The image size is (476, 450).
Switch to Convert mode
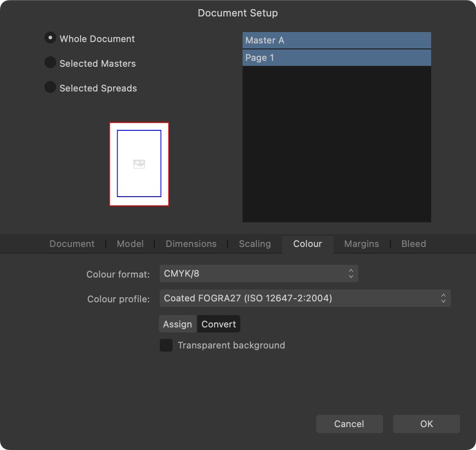[x=218, y=324]
